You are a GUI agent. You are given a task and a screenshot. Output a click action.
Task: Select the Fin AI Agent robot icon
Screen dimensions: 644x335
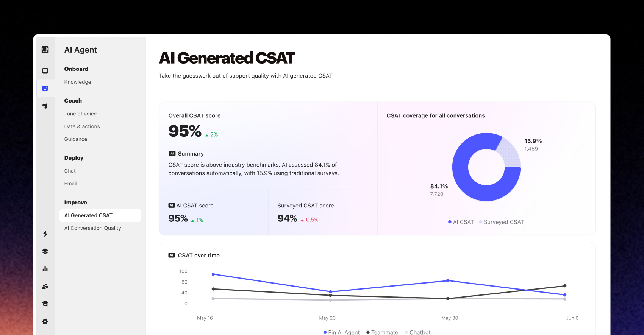[x=45, y=88]
